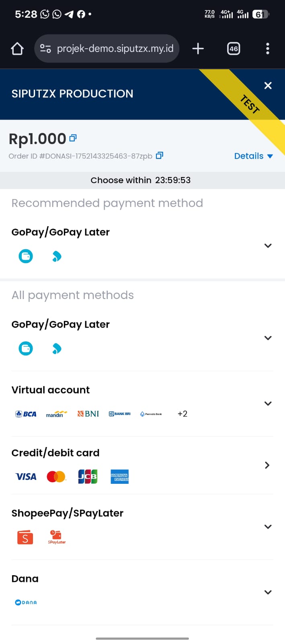Image resolution: width=285 pixels, height=644 pixels.
Task: Select GoPay/GoPay Later under All payment methods
Action: point(60,324)
